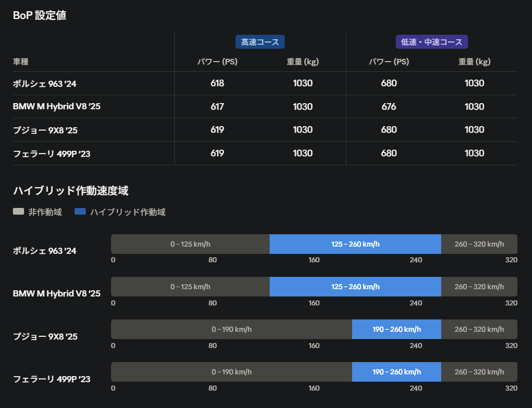Click Peugeot high-speed power value 619
This screenshot has width=532, height=408.
tap(217, 129)
